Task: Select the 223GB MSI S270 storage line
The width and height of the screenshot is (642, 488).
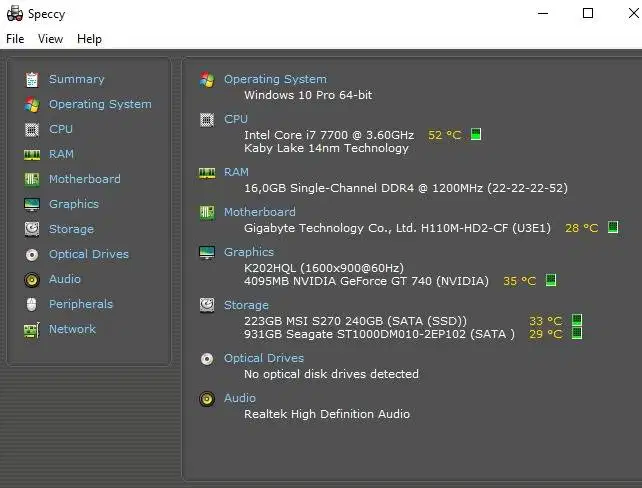Action: [355, 321]
